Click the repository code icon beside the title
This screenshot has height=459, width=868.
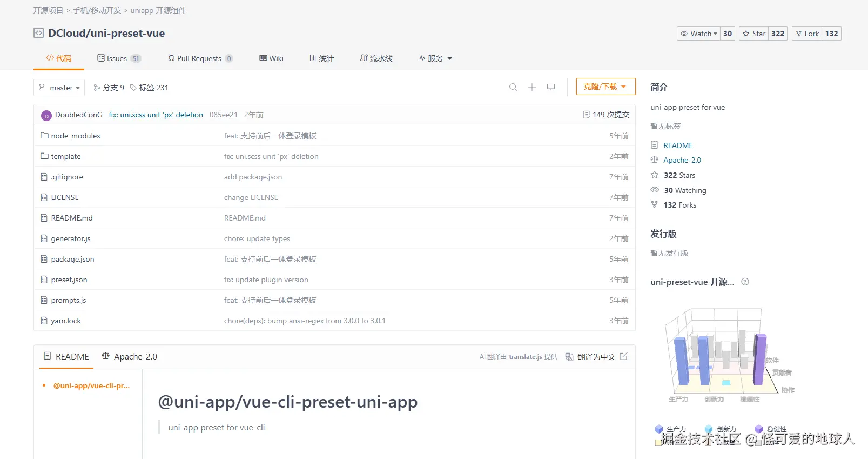pos(38,33)
